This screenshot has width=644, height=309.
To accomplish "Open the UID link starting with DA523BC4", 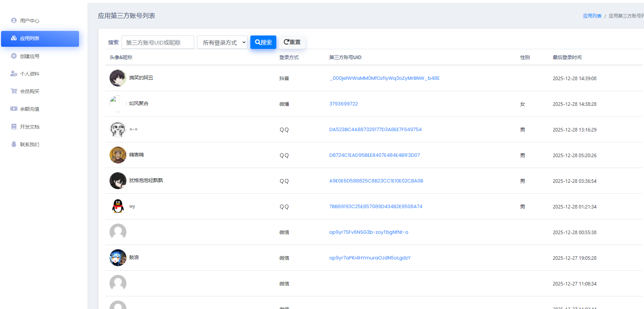I will 375,129.
